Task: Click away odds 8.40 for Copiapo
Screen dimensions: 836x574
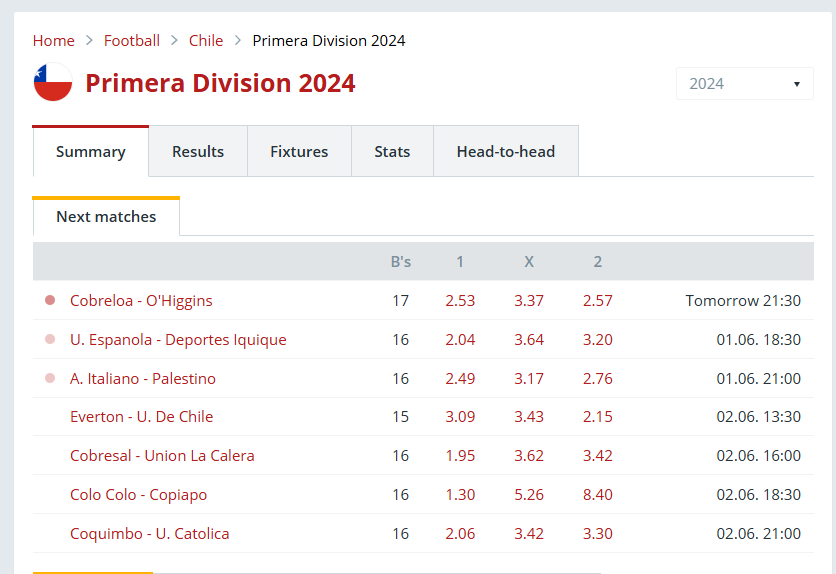Action: click(x=598, y=495)
